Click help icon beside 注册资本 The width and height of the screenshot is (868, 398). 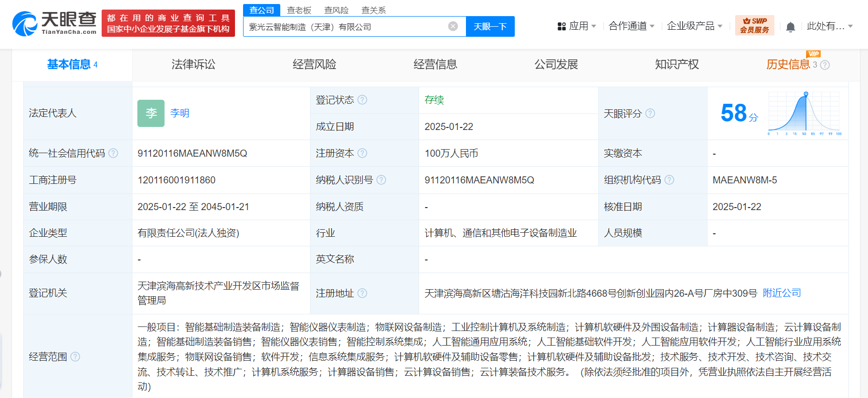(362, 153)
